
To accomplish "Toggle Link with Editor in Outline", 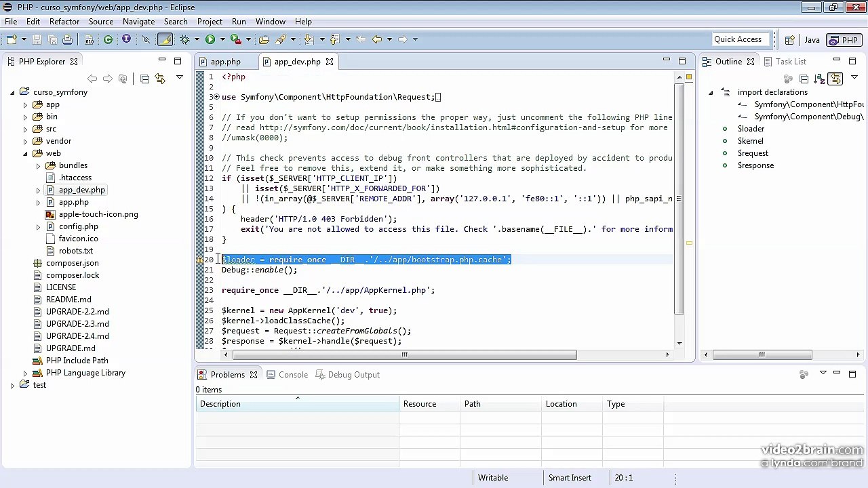I will [835, 79].
